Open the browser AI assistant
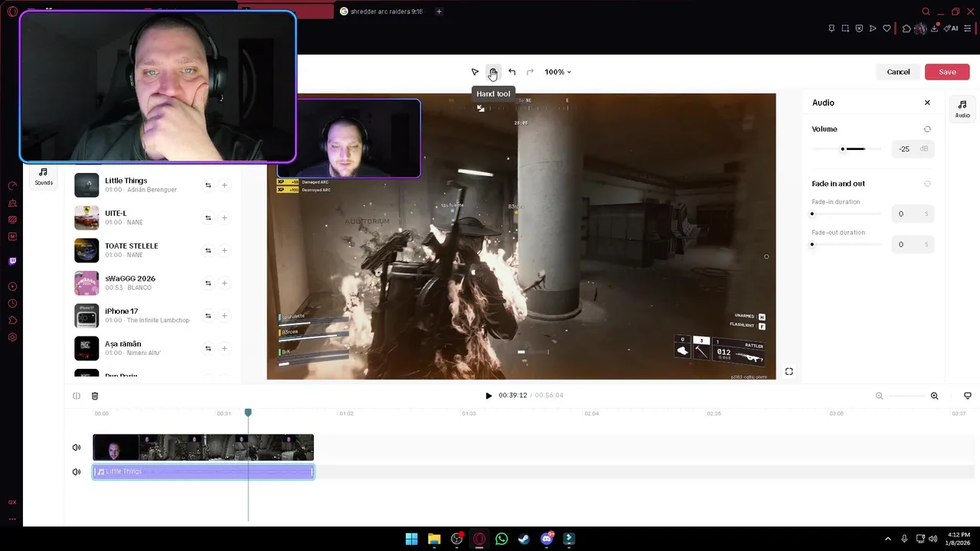 pos(951,28)
